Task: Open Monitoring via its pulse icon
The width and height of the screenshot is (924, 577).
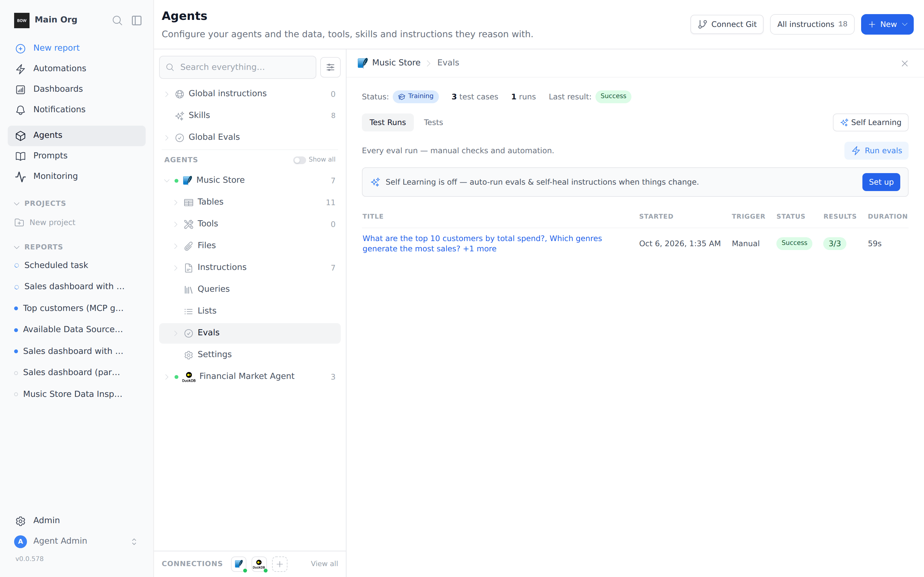Action: 21,176
